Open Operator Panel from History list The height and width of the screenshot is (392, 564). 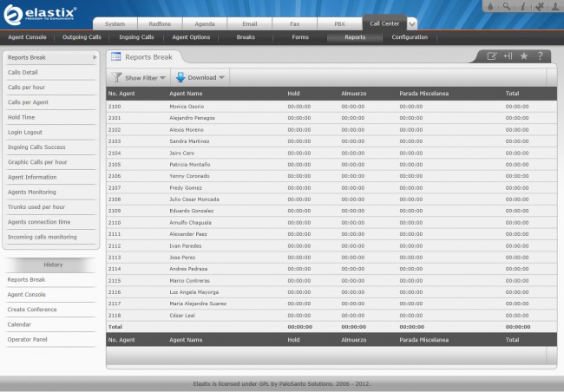pos(28,339)
